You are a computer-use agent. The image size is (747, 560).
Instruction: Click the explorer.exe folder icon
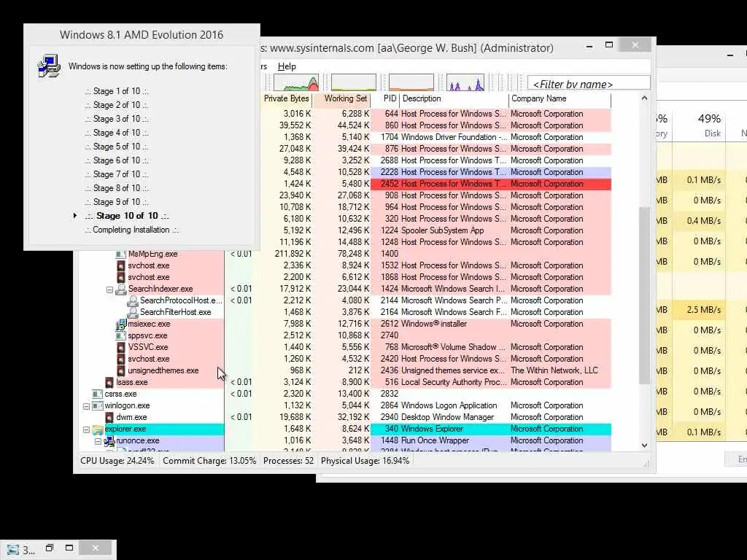coord(98,429)
